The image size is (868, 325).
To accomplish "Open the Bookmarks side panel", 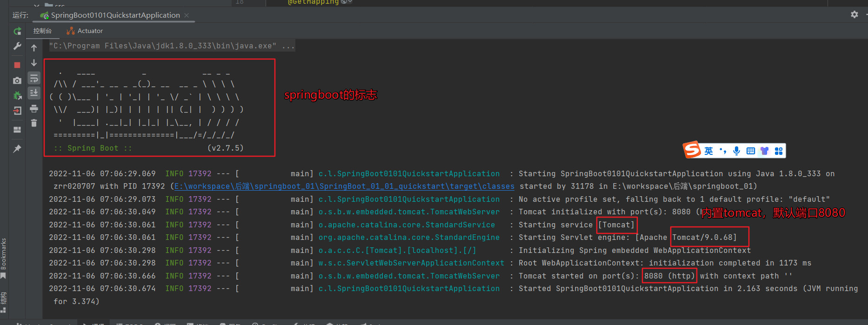I will [4, 258].
